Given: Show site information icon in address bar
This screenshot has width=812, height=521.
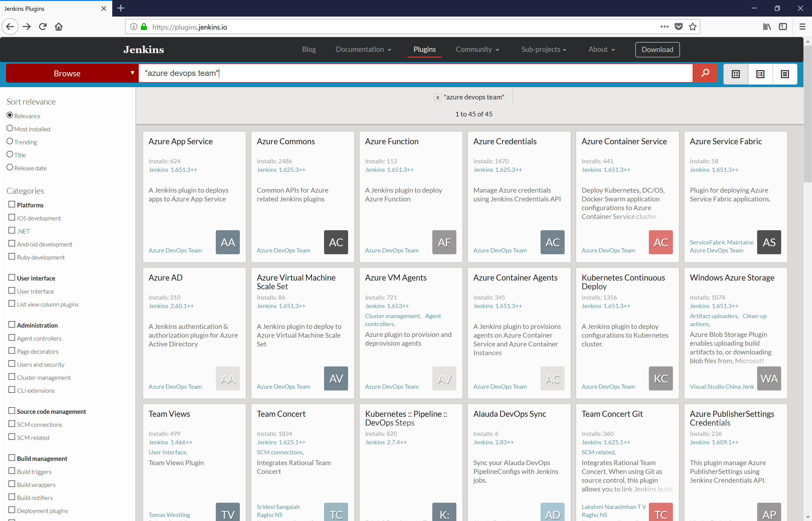Looking at the screenshot, I should 134,27.
